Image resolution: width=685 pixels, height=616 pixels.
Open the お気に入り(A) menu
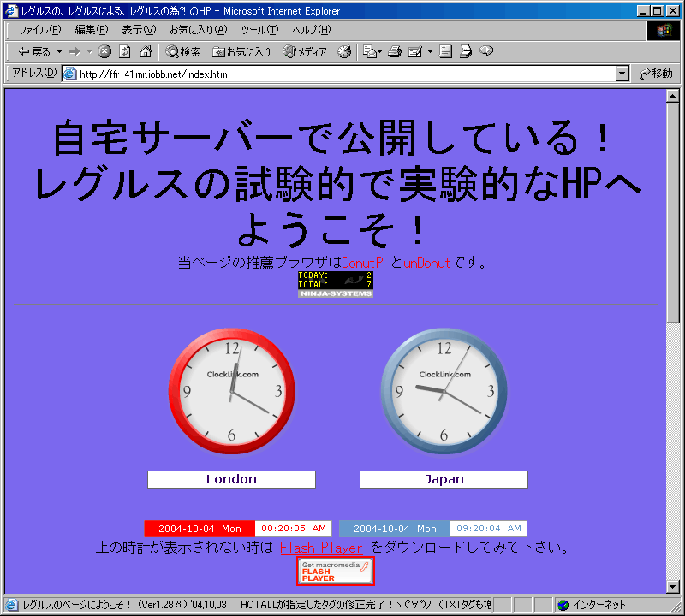199,30
